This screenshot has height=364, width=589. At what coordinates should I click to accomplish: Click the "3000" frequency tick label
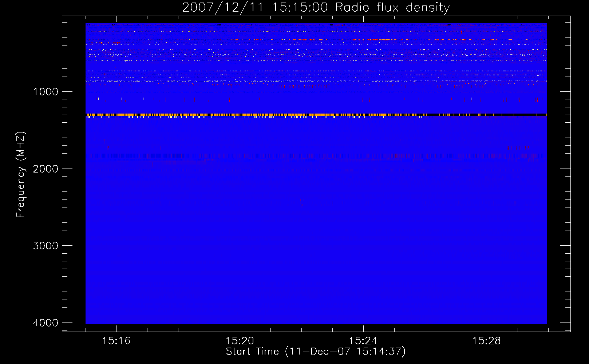point(46,246)
